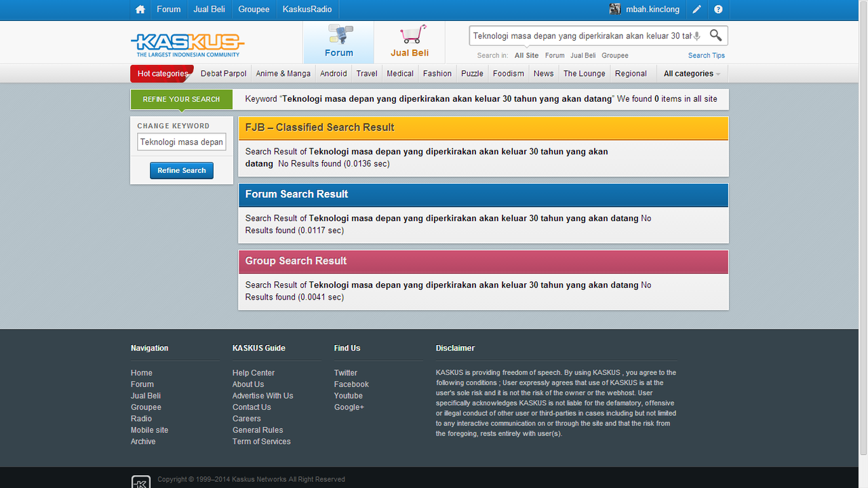Open the Jual Beli shopping cart tab
Screen dimensions: 868x488
click(x=410, y=42)
